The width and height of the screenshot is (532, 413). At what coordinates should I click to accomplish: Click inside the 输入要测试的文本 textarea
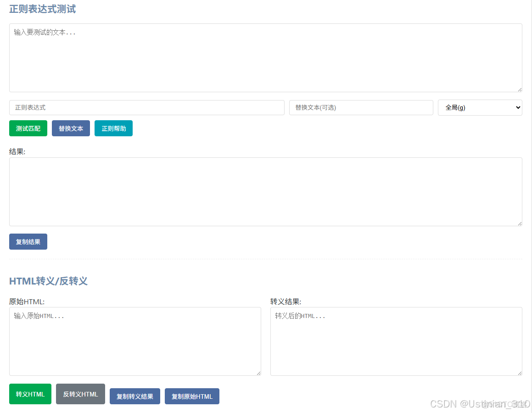point(265,57)
